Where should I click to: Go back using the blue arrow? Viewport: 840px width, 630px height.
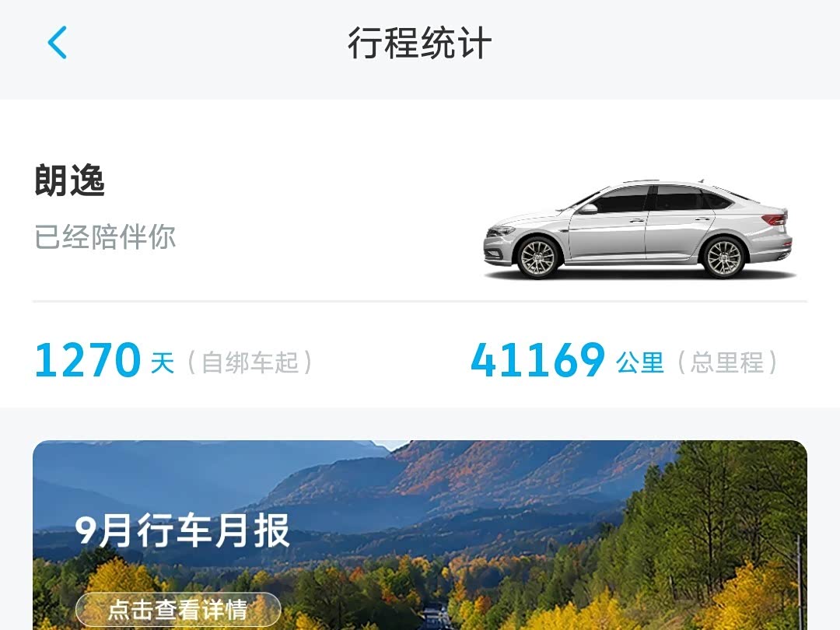58,42
